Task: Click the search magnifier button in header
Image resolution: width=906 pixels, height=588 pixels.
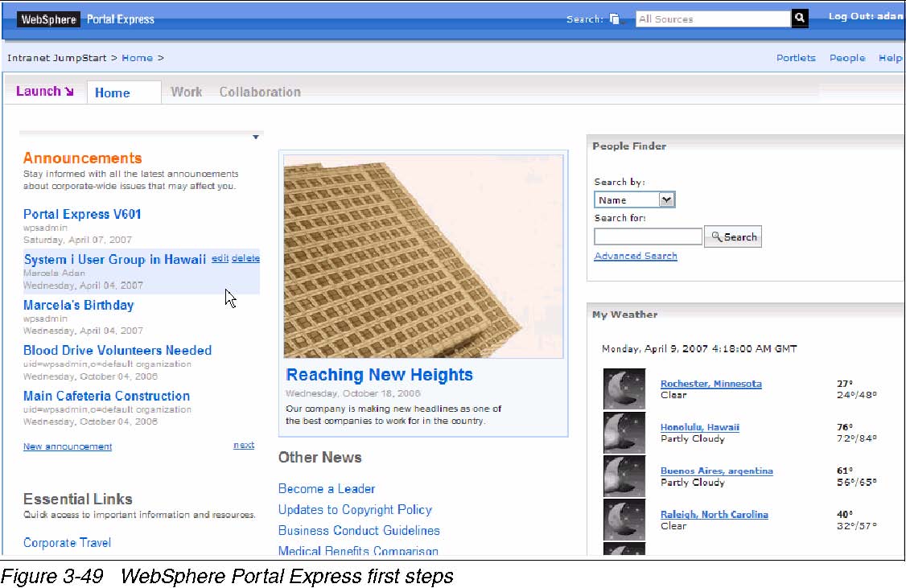Action: 800,19
